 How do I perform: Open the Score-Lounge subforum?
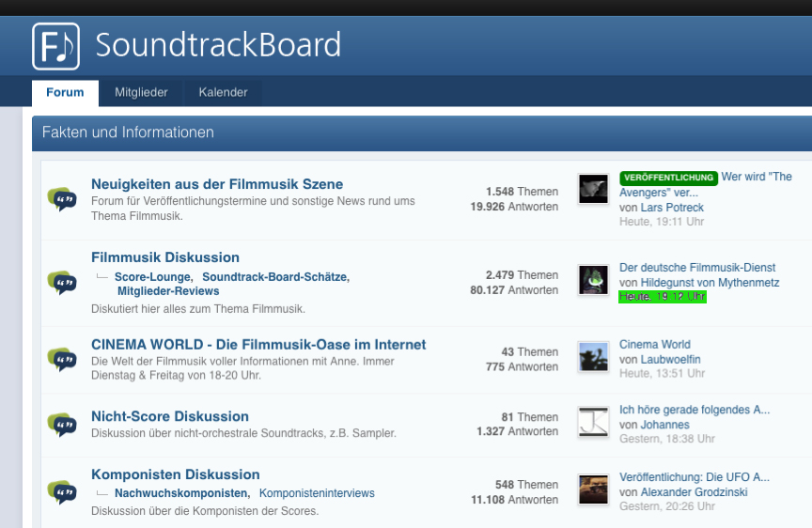153,277
